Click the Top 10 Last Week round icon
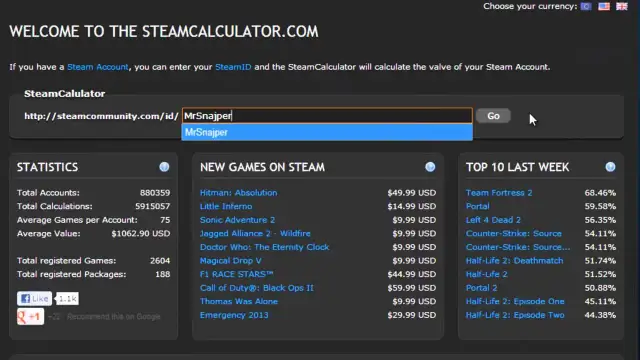The image size is (640, 360). click(x=610, y=167)
